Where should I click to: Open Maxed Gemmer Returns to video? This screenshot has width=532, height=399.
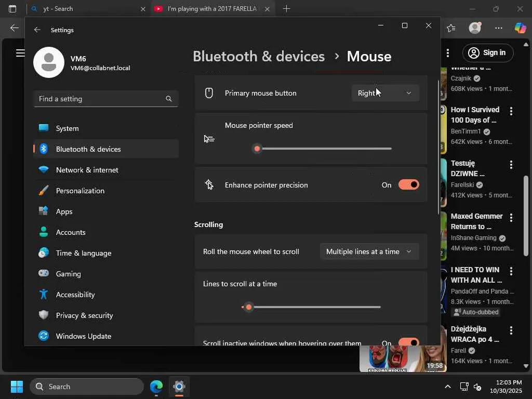476,221
